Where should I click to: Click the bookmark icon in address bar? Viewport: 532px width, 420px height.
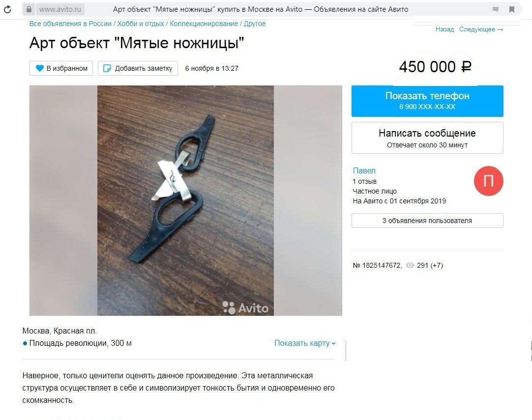(512, 9)
